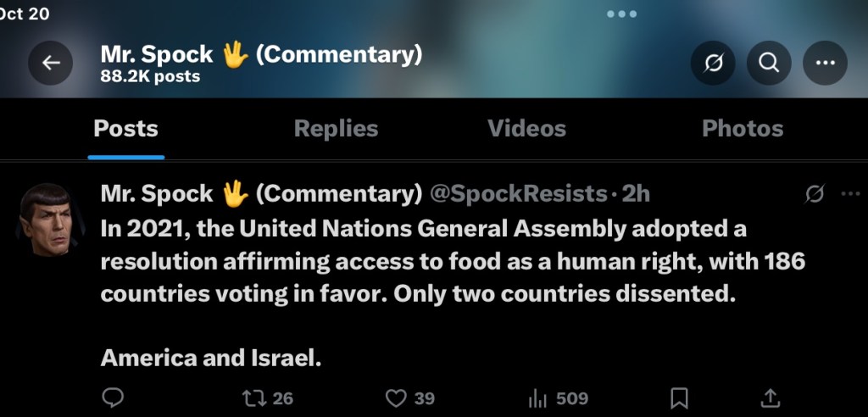Open the multitasking dots at top center
The height and width of the screenshot is (417, 868).
click(621, 14)
